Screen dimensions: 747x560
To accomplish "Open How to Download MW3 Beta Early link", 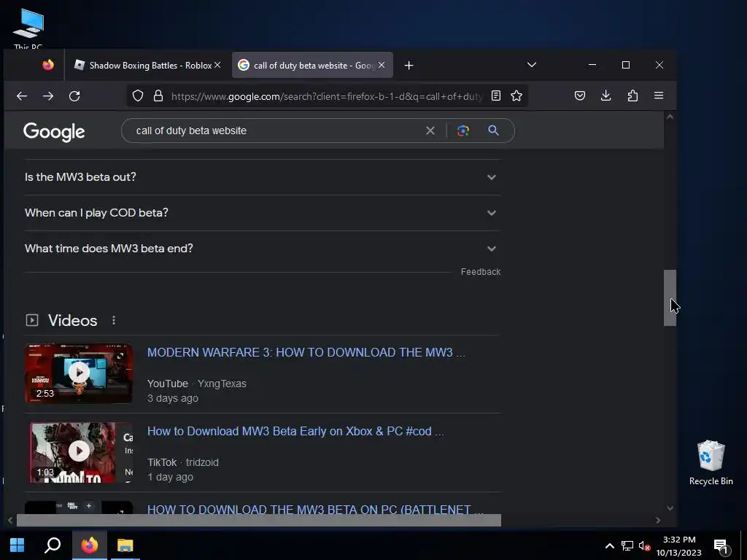I will 295,431.
